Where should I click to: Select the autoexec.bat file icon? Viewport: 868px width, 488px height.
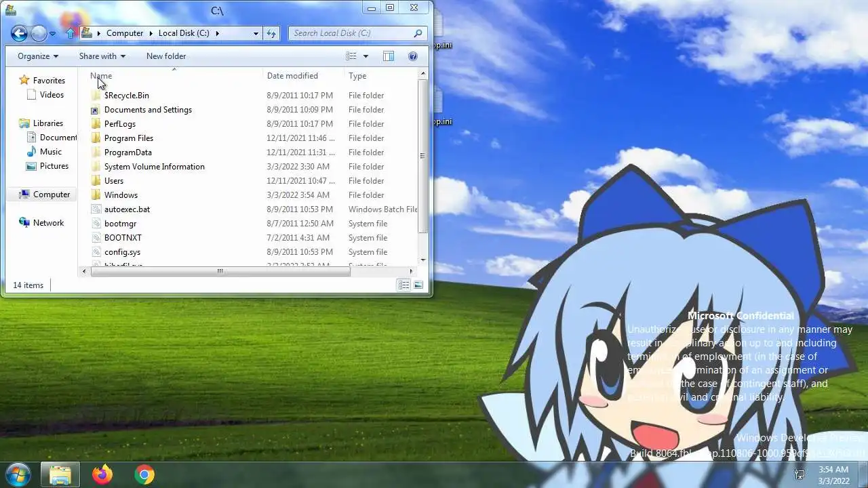pos(96,209)
